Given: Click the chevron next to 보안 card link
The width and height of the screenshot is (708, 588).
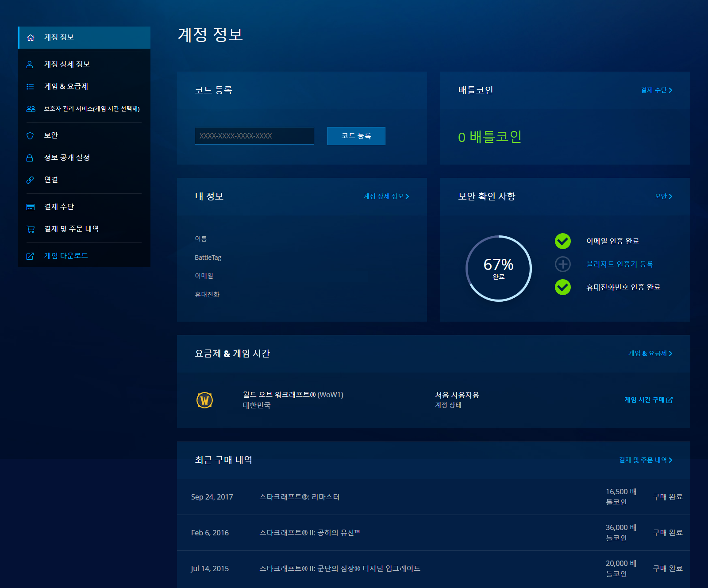Looking at the screenshot, I should click(x=670, y=196).
